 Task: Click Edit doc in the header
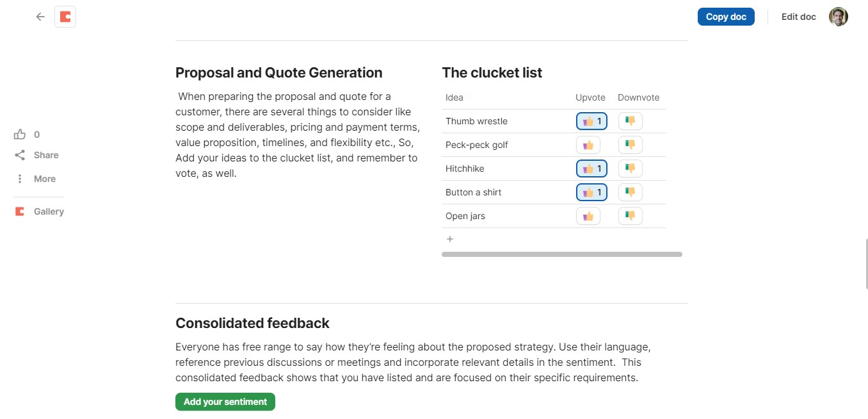798,17
